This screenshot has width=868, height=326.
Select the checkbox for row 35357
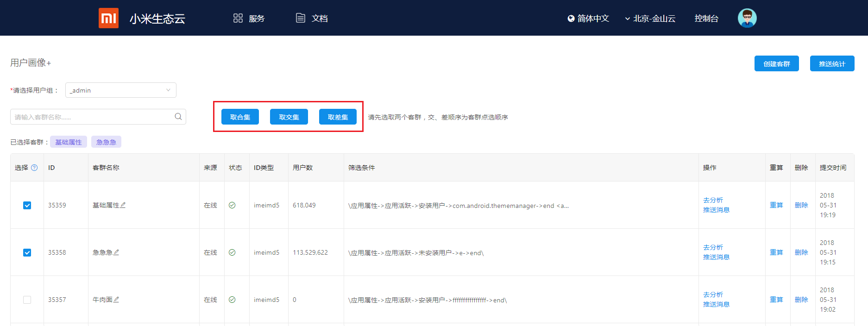pos(27,300)
